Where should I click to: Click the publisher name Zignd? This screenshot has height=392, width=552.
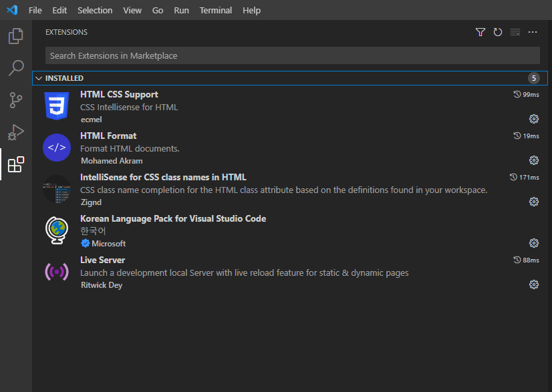pos(91,202)
